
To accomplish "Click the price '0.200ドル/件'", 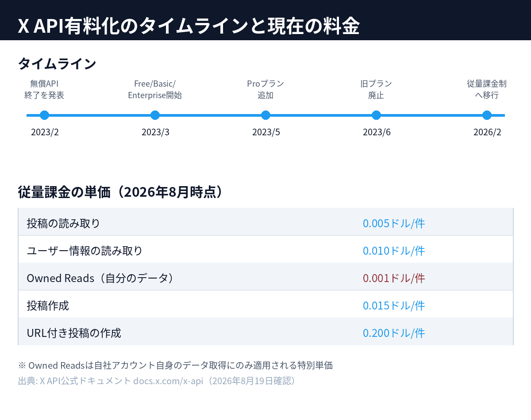I will 394,333.
